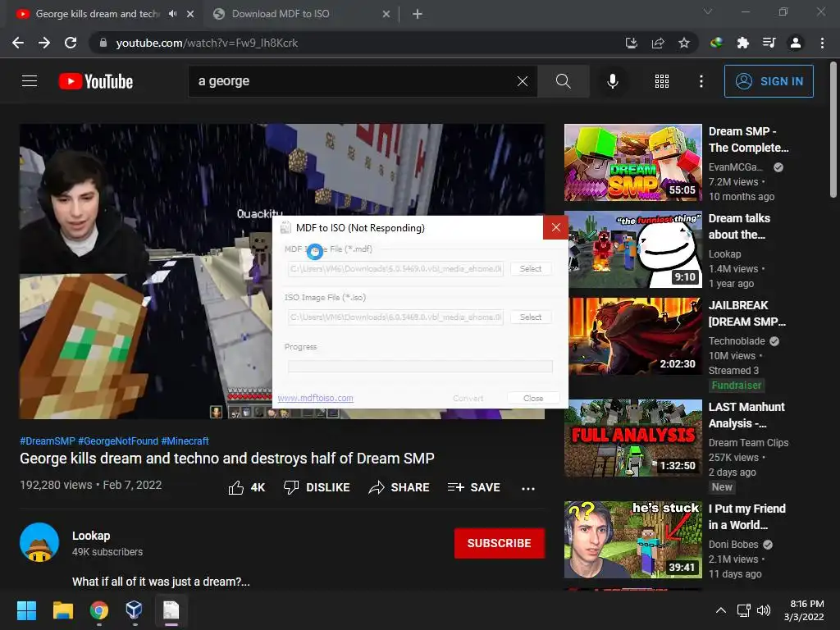Share the video
This screenshot has height=630, width=840.
point(399,487)
